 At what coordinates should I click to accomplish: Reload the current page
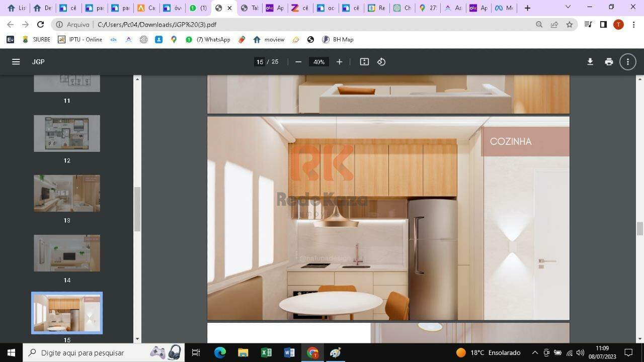[41, 25]
